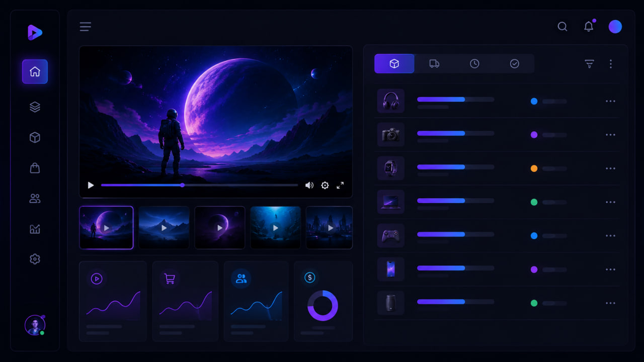Select the underwater diver video thumbnail
This screenshot has height=362, width=644.
276,228
